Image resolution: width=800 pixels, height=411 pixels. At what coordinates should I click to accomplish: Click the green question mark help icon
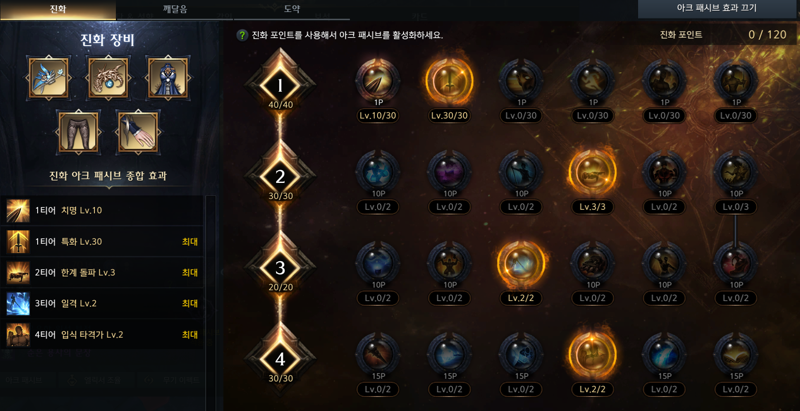pos(242,36)
